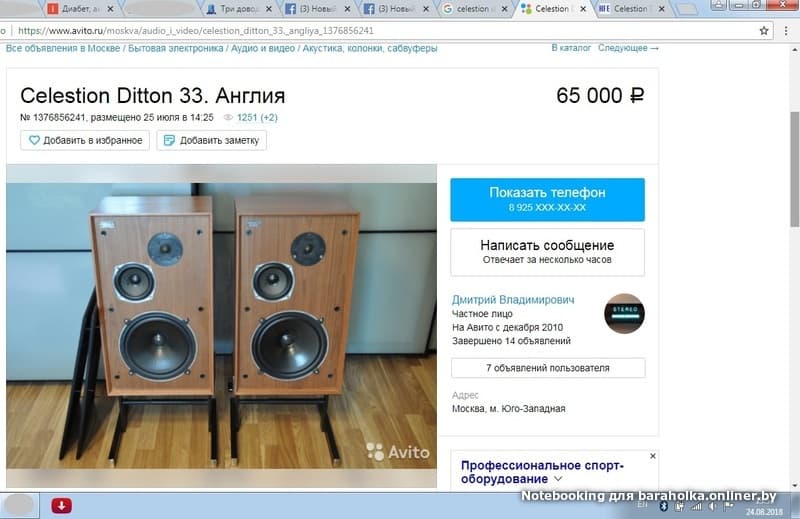This screenshot has width=800, height=519.
Task: Click the heart icon to add to favorites
Action: pyautogui.click(x=34, y=140)
